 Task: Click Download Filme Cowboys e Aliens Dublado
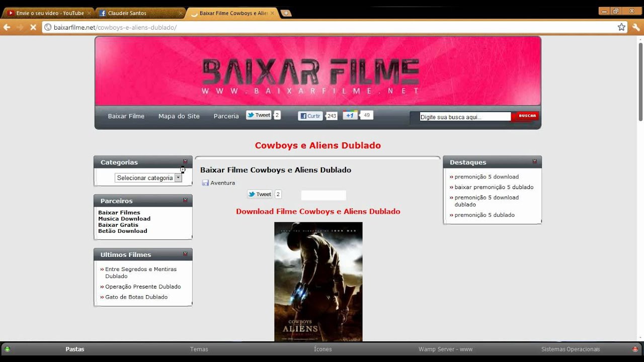[318, 212]
